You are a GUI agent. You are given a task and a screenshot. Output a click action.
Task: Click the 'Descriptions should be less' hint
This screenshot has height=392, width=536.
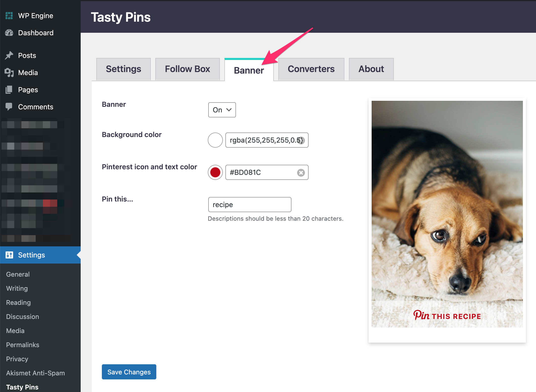click(276, 218)
